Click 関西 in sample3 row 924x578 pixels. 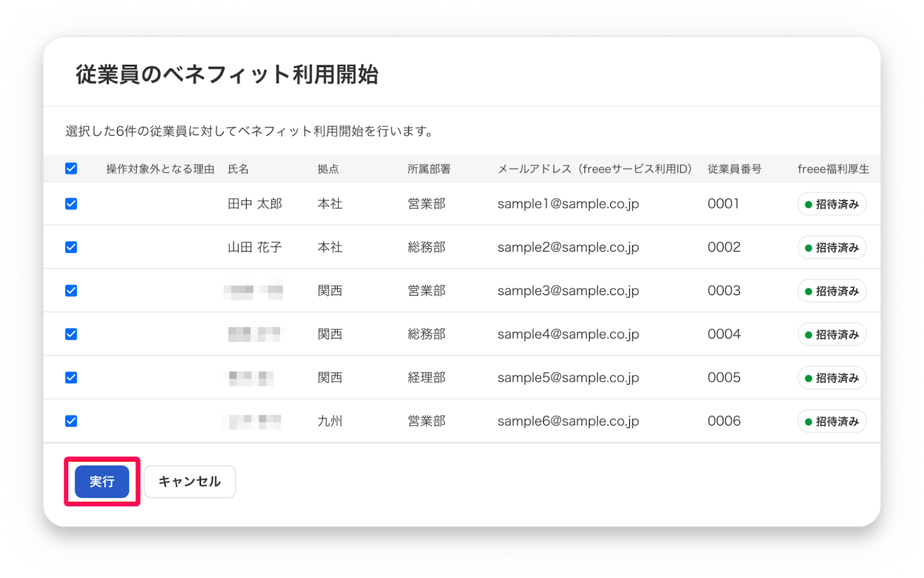(330, 290)
